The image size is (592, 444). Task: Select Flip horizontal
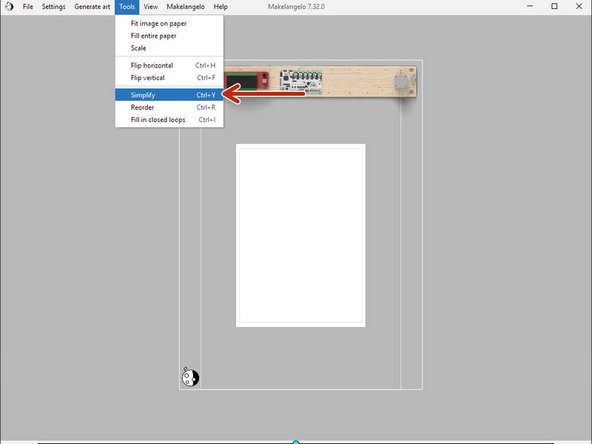coord(169,65)
